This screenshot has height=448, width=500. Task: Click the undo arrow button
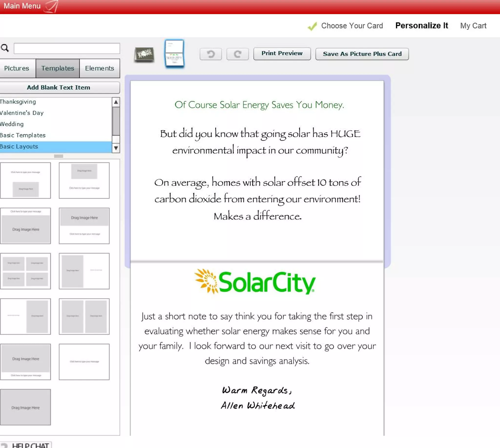coord(210,54)
